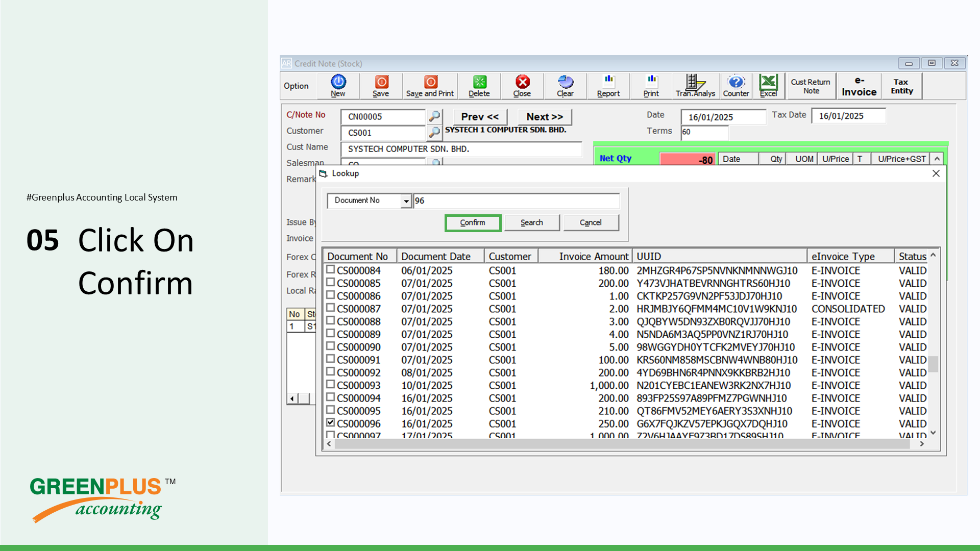
Task: Click the Confirm button
Action: pyautogui.click(x=473, y=223)
